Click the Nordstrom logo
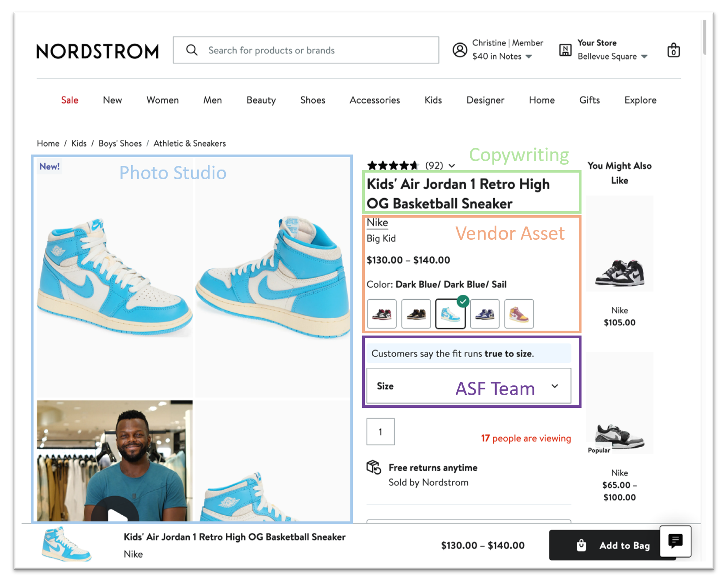728x581 pixels. click(x=98, y=51)
